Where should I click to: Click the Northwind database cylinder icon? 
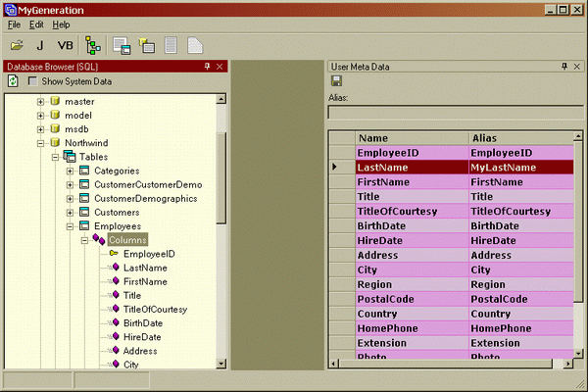(x=55, y=143)
